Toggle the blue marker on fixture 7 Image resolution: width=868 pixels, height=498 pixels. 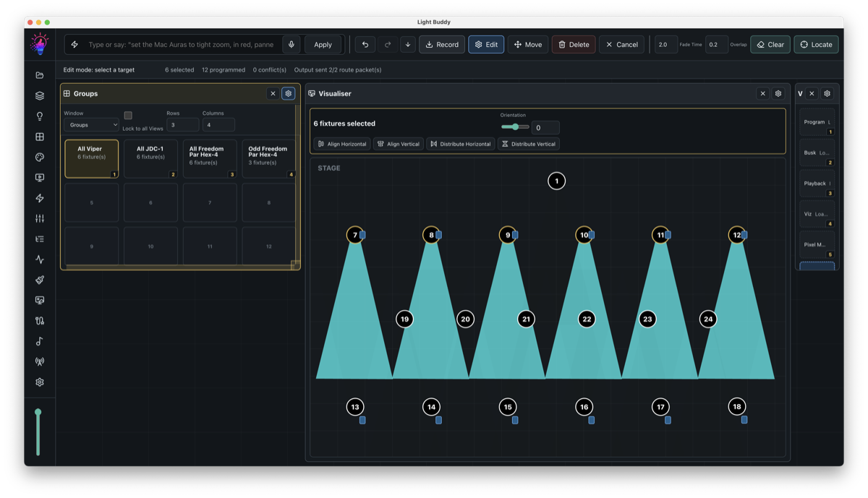[363, 235]
